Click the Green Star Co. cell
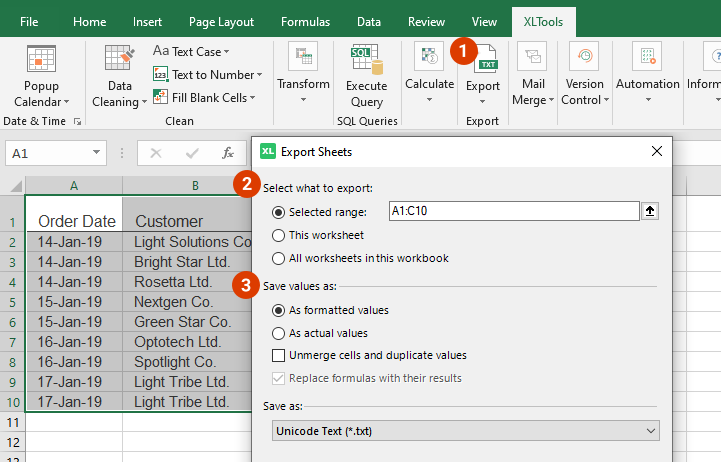 [187, 322]
